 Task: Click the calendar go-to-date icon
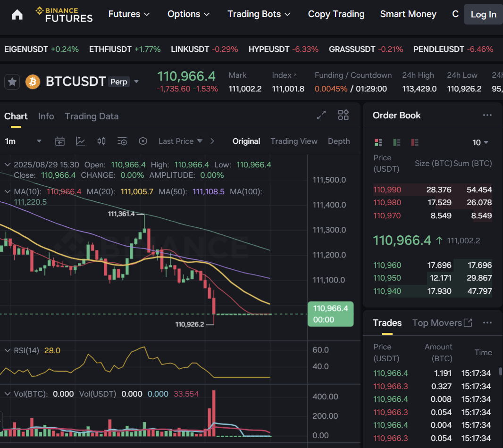(x=60, y=141)
